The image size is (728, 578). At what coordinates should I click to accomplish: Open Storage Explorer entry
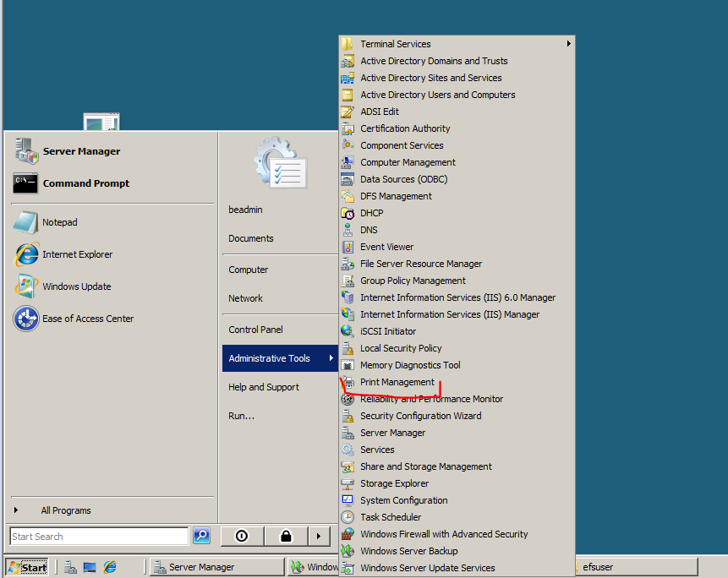tap(457, 483)
